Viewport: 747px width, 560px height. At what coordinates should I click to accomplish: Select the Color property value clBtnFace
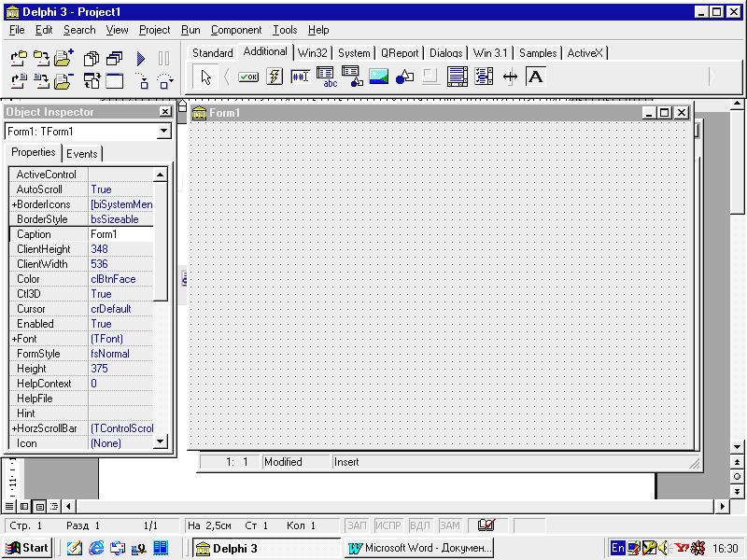[121, 279]
